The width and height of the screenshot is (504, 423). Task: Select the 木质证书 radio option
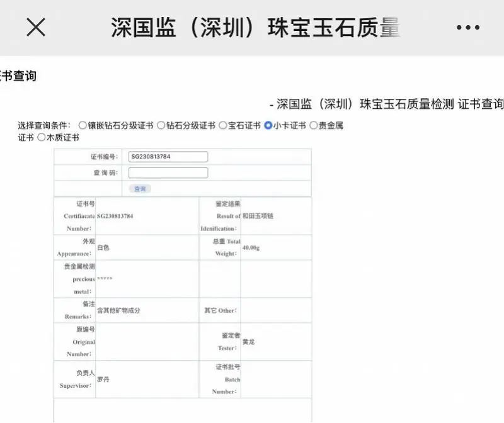[42, 137]
